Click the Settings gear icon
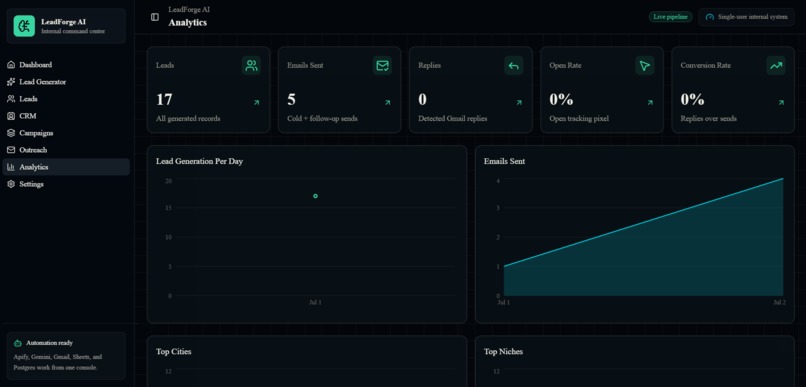Image resolution: width=806 pixels, height=387 pixels. (x=11, y=184)
